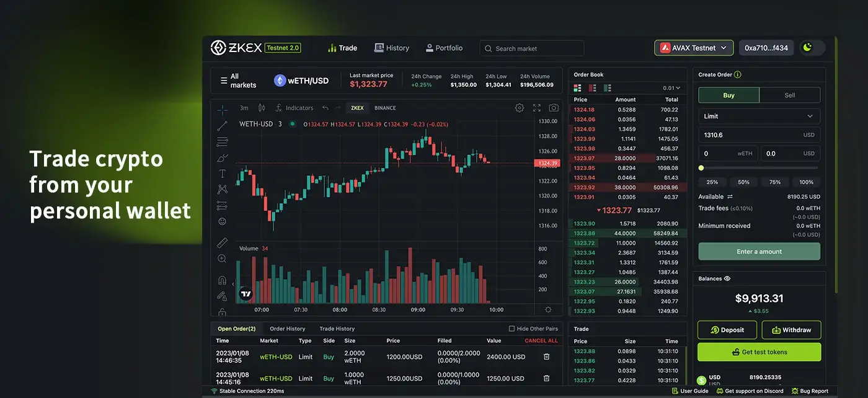
Task: Select the ruler measure tool
Action: coord(222,242)
